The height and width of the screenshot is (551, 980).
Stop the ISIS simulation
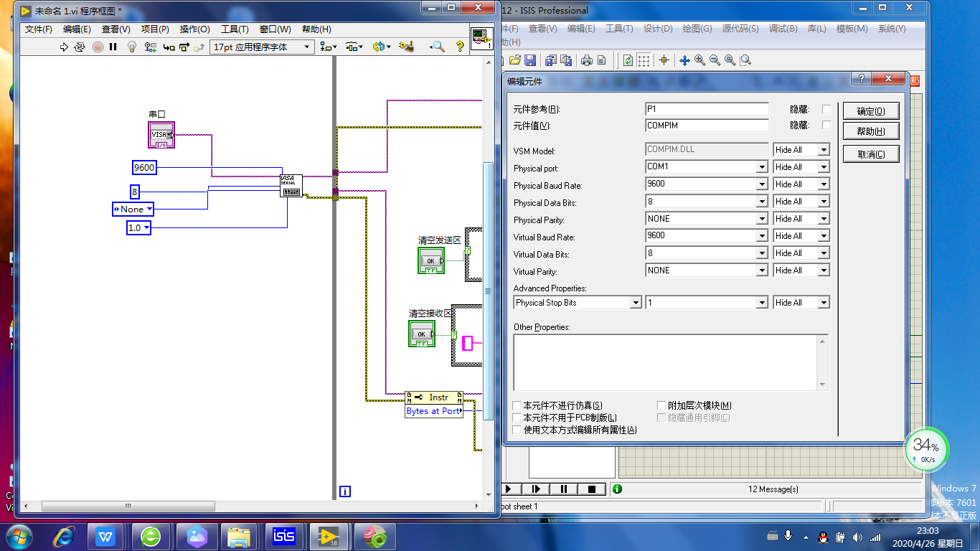coord(592,489)
